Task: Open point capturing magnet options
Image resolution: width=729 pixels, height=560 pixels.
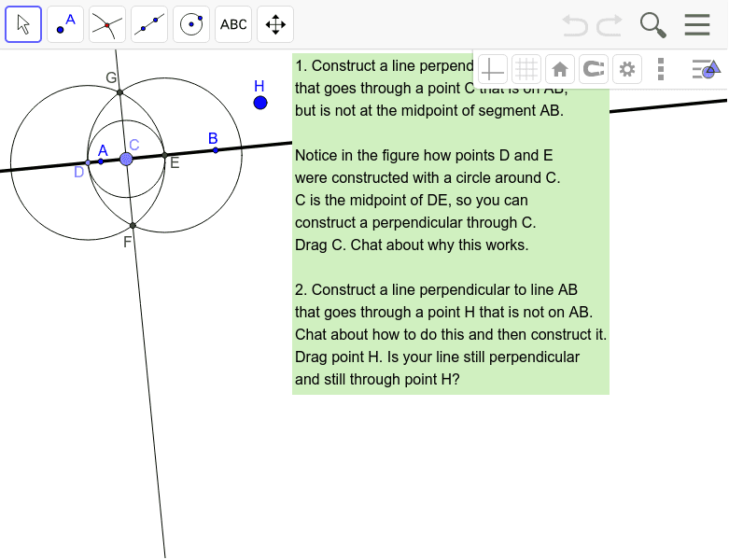Action: click(x=594, y=70)
